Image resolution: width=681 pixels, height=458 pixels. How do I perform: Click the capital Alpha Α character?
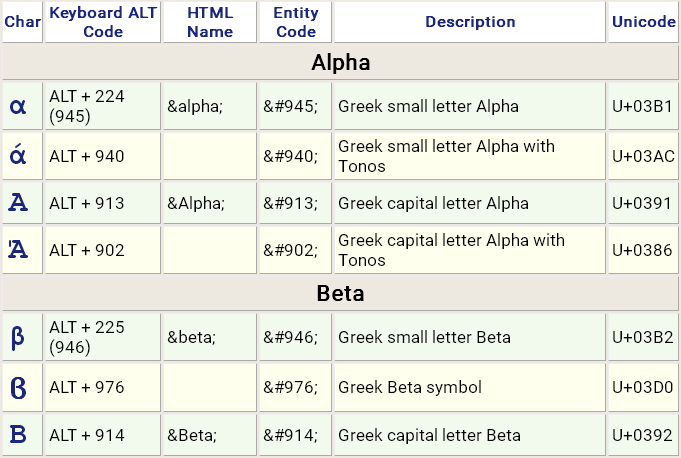(18, 203)
